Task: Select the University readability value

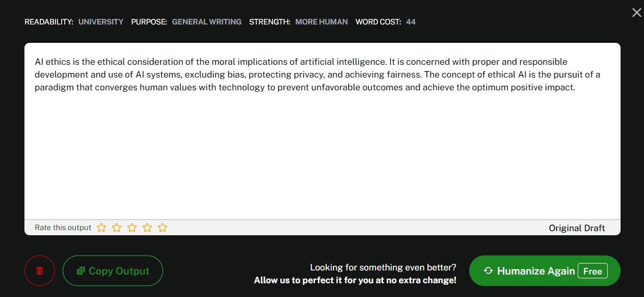Action: tap(101, 22)
